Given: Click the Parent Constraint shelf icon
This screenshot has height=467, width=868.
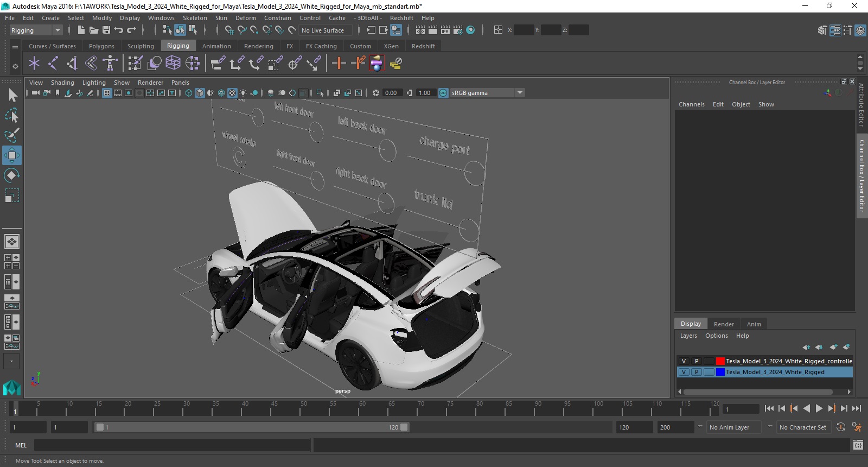Looking at the screenshot, I should (218, 64).
